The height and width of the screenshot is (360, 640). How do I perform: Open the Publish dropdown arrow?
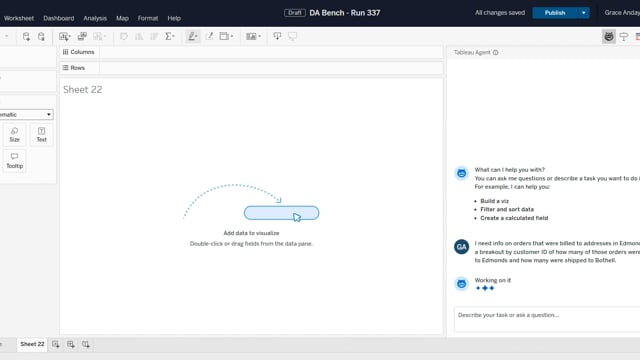pyautogui.click(x=584, y=13)
